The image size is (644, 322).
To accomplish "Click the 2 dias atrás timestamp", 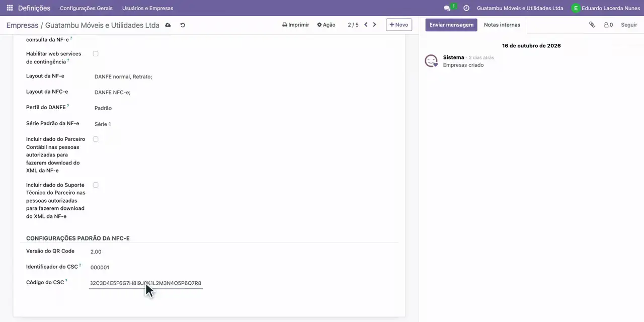I will click(x=481, y=58).
